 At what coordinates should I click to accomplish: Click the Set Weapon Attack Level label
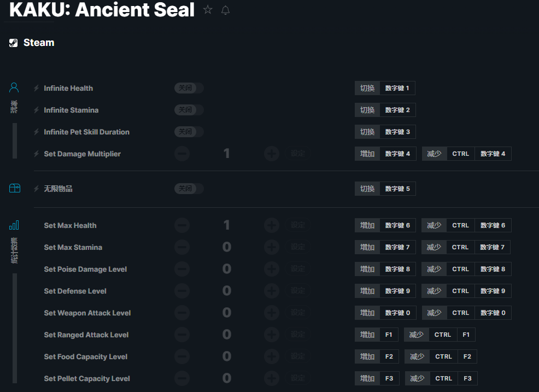click(x=87, y=313)
